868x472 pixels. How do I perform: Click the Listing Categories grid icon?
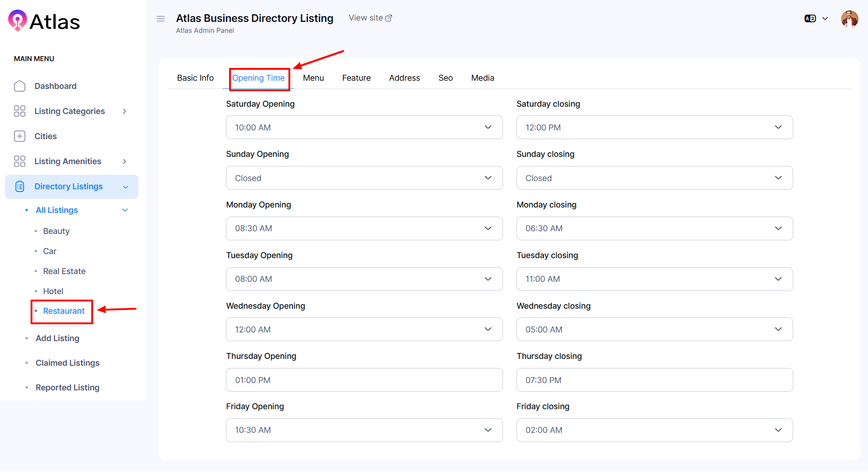click(20, 111)
